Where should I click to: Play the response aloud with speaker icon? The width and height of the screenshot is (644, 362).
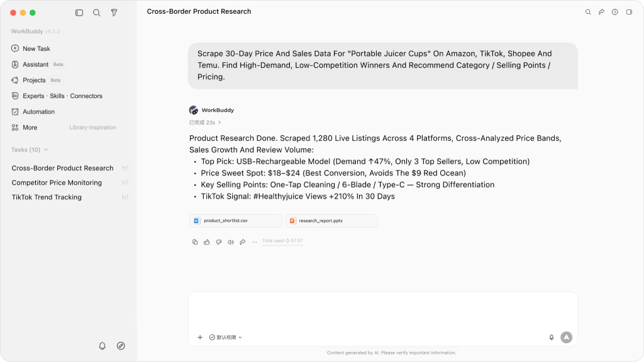point(231,242)
